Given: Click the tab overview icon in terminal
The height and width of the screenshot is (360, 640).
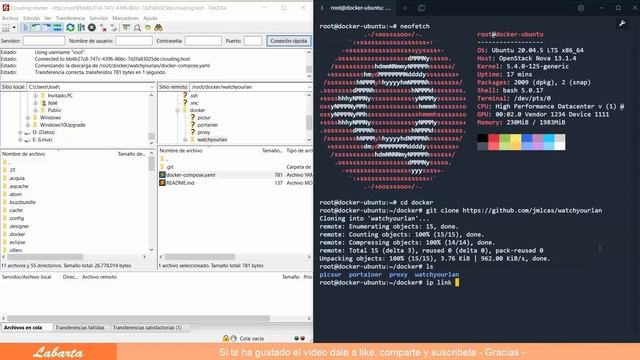Looking at the screenshot, I should click(422, 8).
